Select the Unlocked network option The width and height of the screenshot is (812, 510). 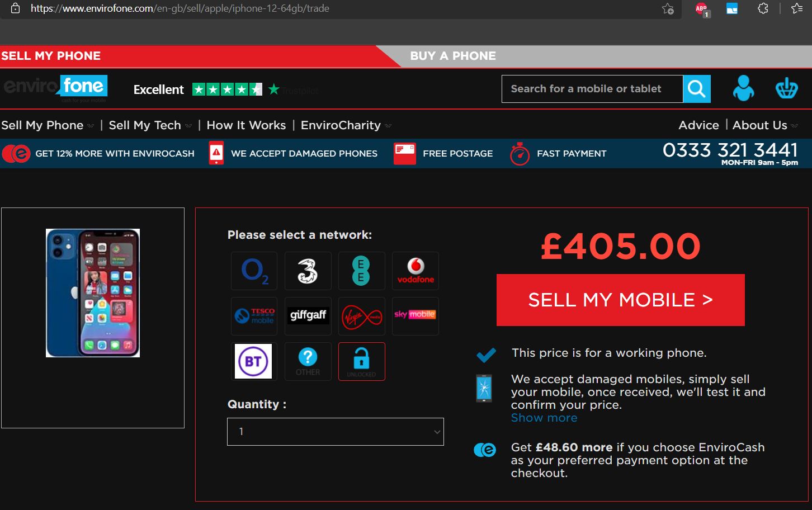(x=362, y=361)
